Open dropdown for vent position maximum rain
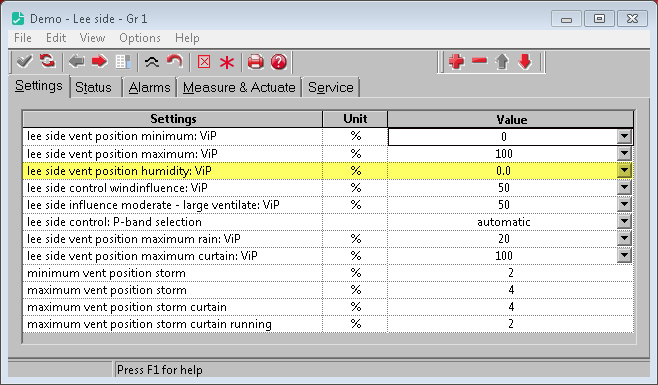This screenshot has height=385, width=658. (x=624, y=238)
